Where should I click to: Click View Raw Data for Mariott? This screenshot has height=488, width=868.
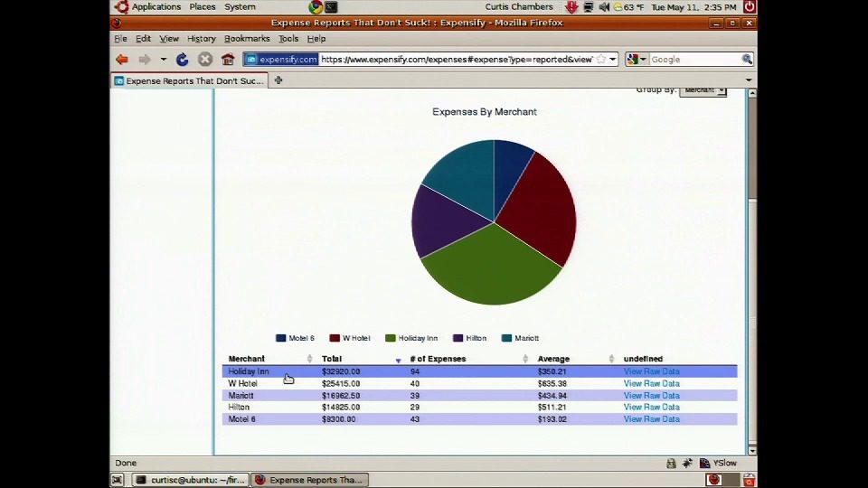(x=651, y=396)
